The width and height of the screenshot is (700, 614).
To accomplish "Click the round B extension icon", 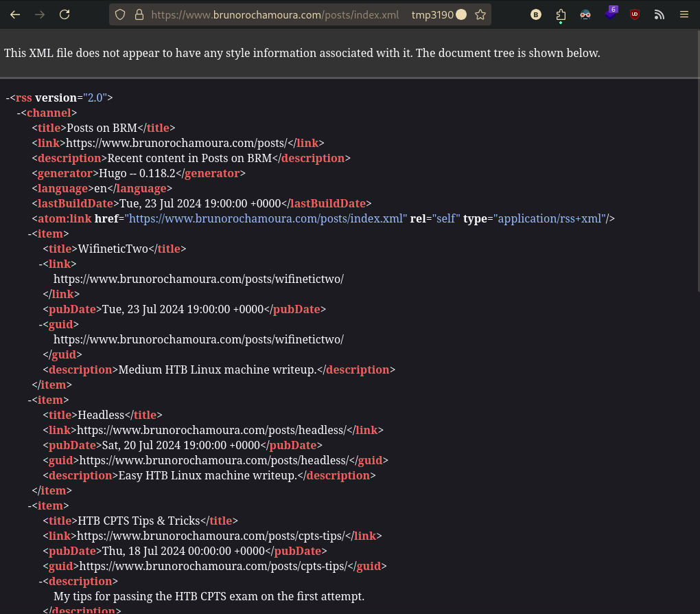I will 536,14.
